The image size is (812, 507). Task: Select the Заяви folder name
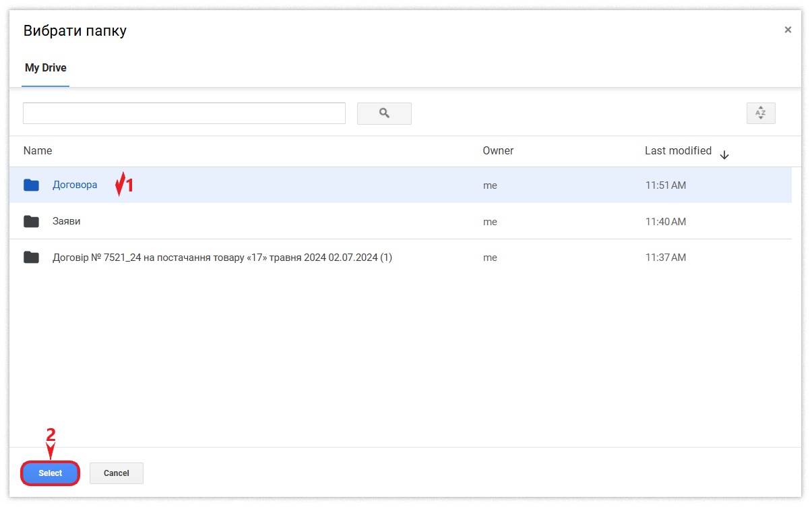pos(67,221)
